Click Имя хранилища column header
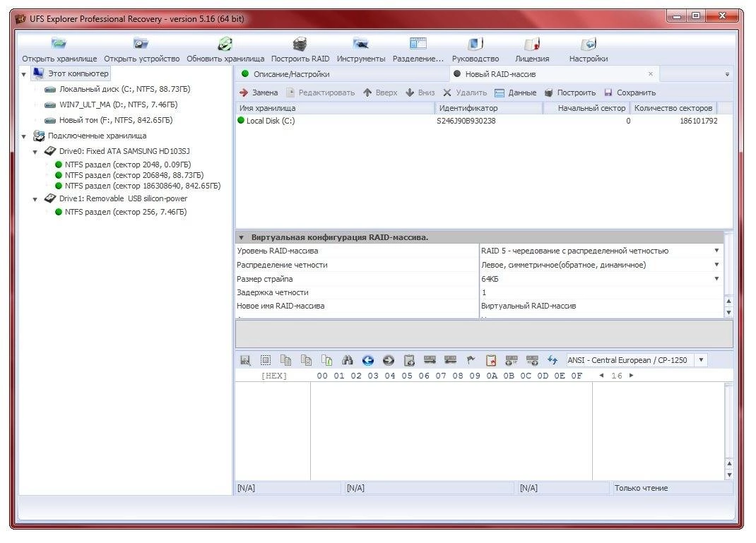756x543 pixels. pyautogui.click(x=336, y=108)
